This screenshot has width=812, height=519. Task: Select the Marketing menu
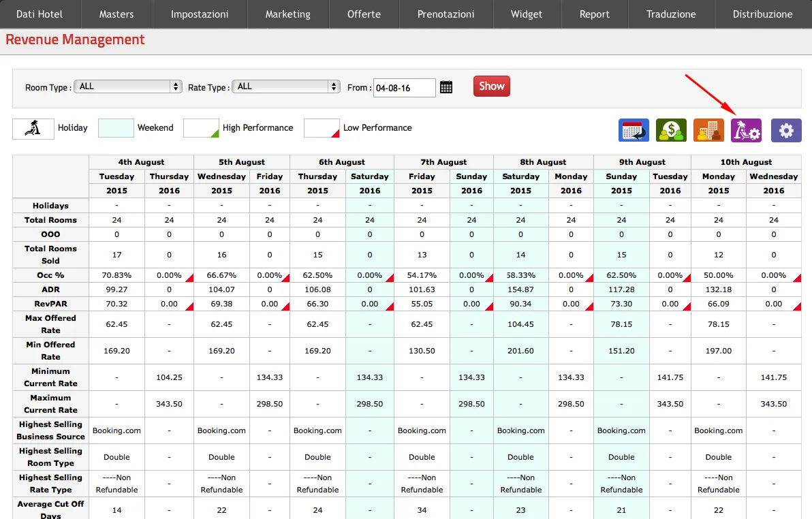pos(288,14)
